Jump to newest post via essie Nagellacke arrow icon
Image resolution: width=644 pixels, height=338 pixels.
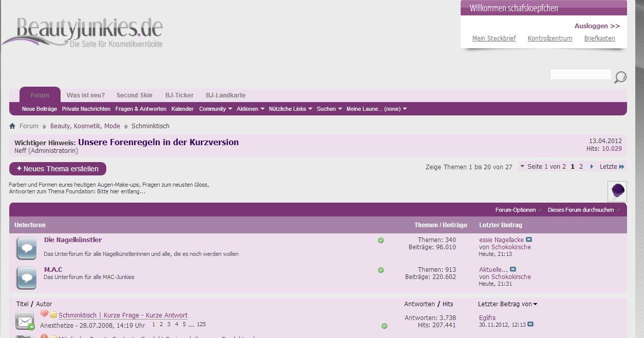[529, 240]
